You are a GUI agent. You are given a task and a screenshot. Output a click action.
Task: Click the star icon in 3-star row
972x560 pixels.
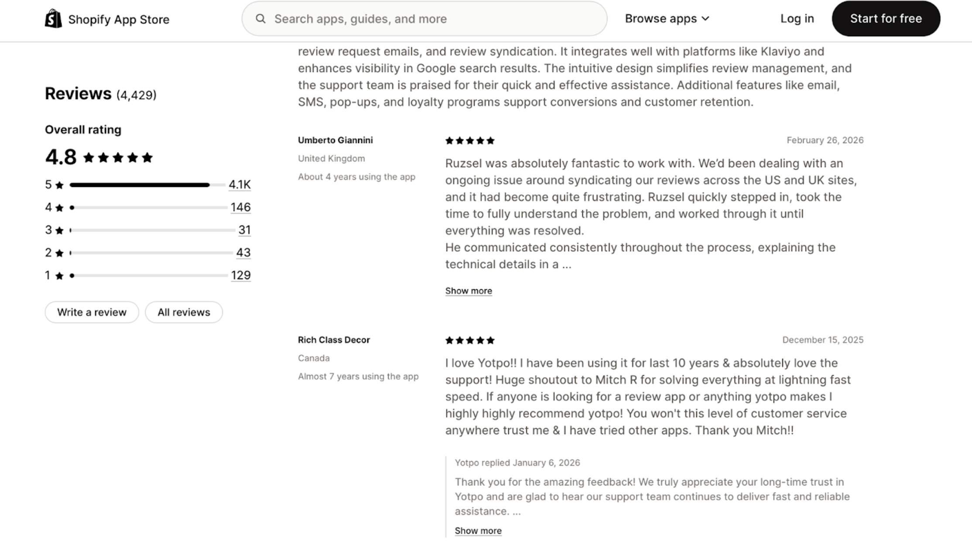click(x=60, y=230)
